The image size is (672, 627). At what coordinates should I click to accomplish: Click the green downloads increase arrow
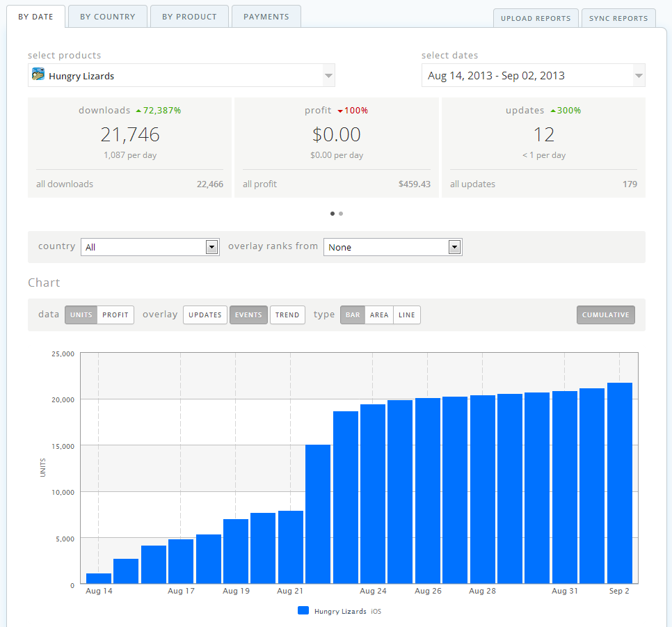138,111
